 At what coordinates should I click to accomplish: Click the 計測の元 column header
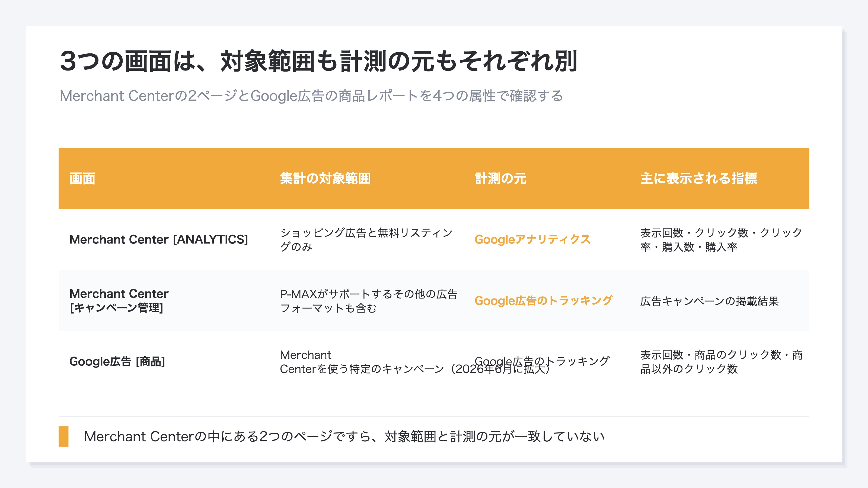(500, 178)
